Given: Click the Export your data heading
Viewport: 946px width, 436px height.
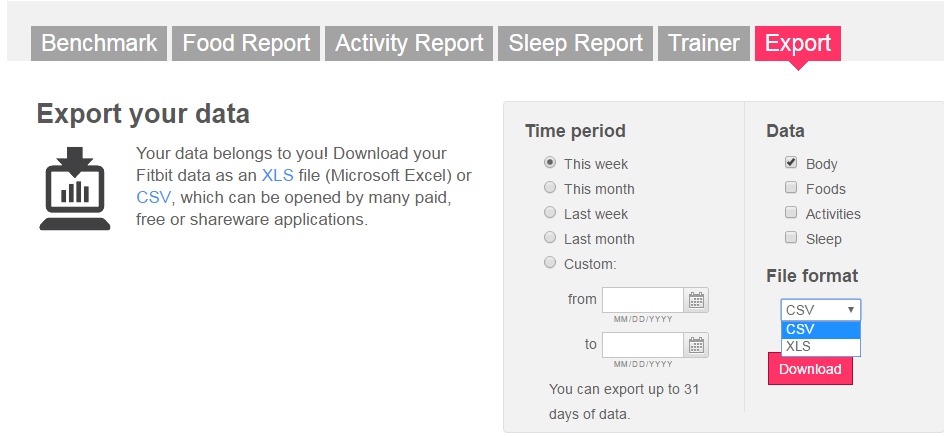Looking at the screenshot, I should tap(143, 114).
